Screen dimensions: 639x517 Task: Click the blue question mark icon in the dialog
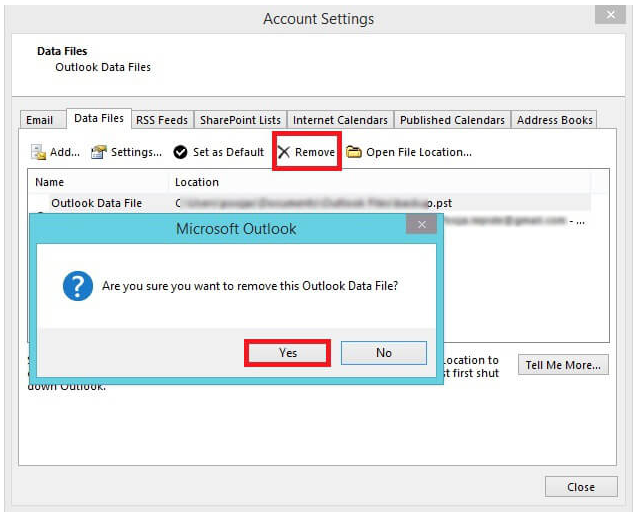pos(78,286)
